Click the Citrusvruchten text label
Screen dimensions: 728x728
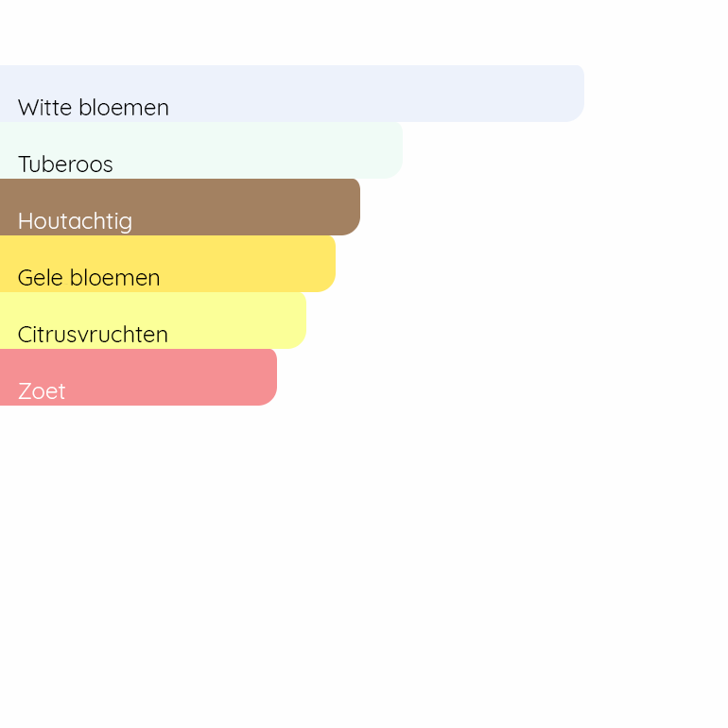pyautogui.click(x=93, y=335)
